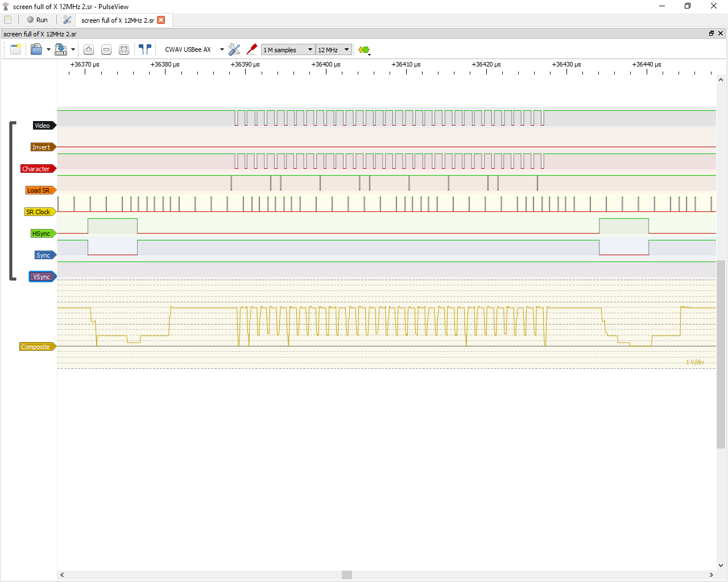This screenshot has height=582, width=728.
Task: Open settings for the VSync channel label
Action: coord(42,276)
